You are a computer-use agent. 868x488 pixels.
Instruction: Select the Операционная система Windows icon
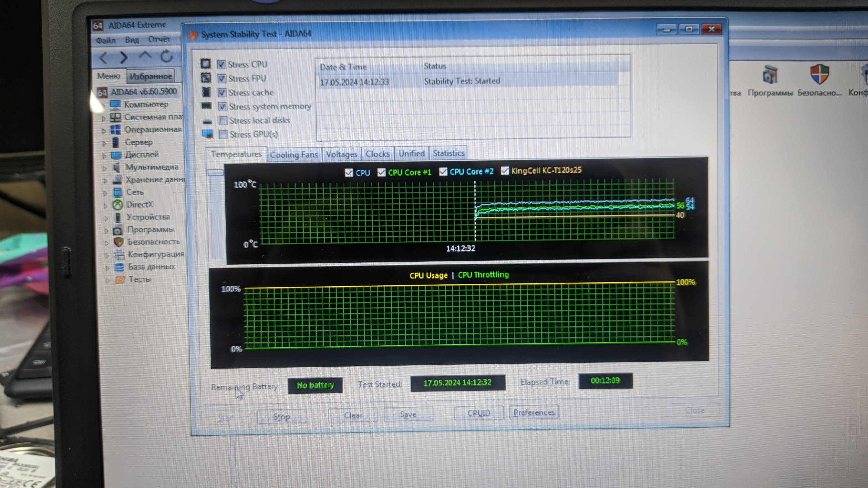(116, 130)
